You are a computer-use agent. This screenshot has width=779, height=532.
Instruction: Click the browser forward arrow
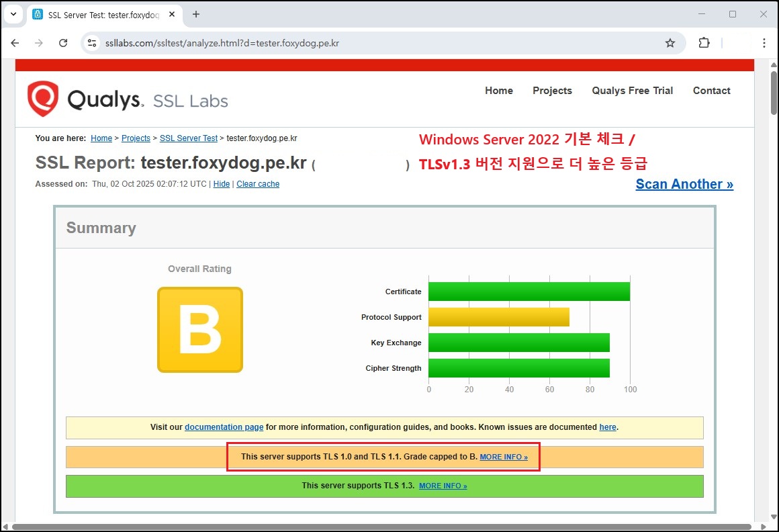tap(39, 43)
